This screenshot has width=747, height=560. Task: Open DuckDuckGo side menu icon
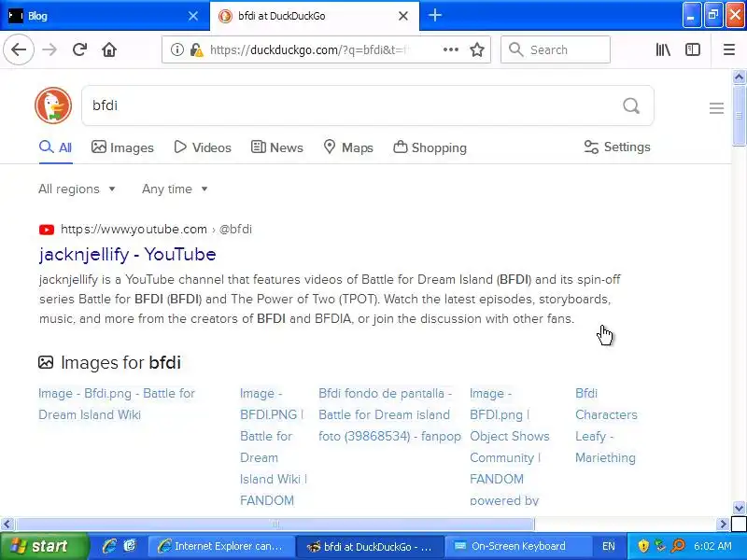pos(716,108)
